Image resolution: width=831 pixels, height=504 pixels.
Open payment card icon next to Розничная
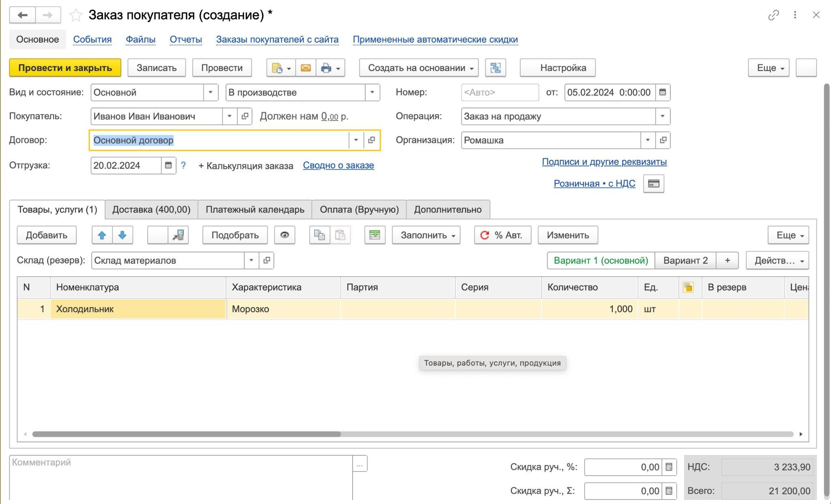(653, 183)
